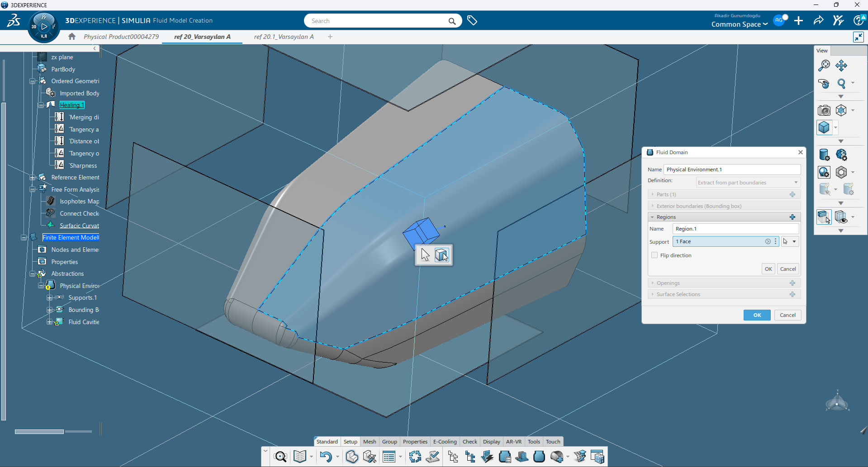This screenshot has width=868, height=467.
Task: Click the mesh lightning bolt icon
Action: (487, 457)
